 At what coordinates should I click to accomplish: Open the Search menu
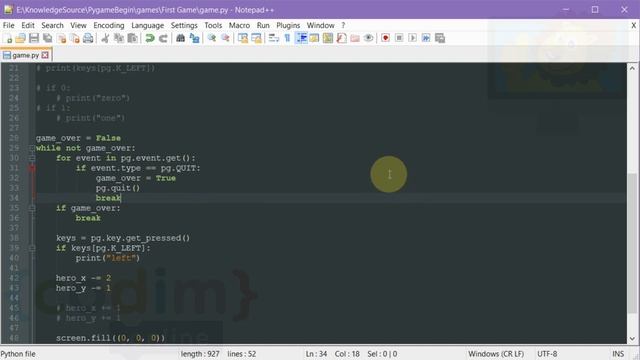53,25
